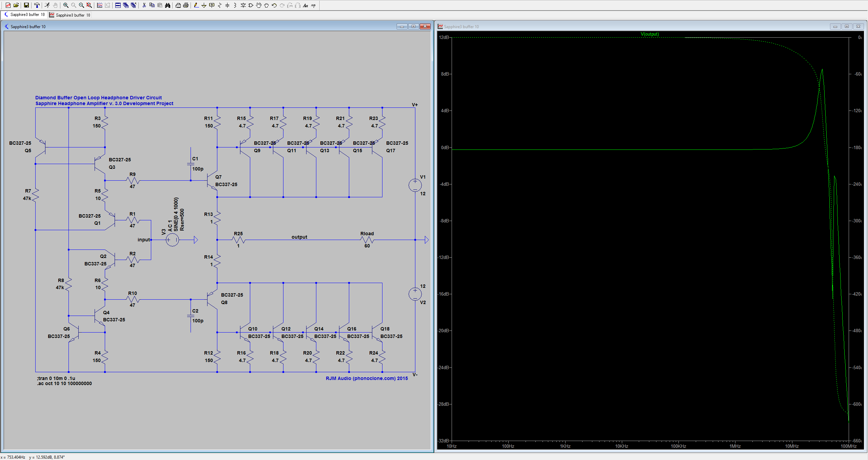The image size is (868, 460).
Task: Select the Copy tool icon
Action: click(152, 5)
